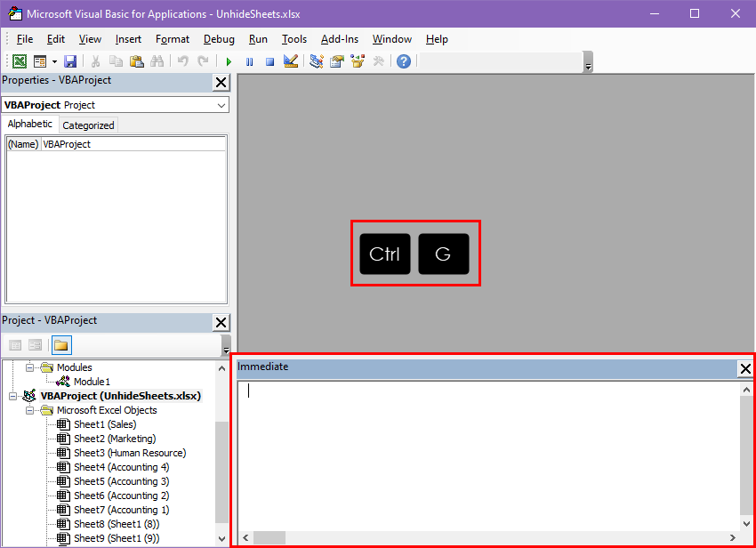Screen dimensions: 756x548
Task: Click the Cut scissors icon
Action: point(95,61)
